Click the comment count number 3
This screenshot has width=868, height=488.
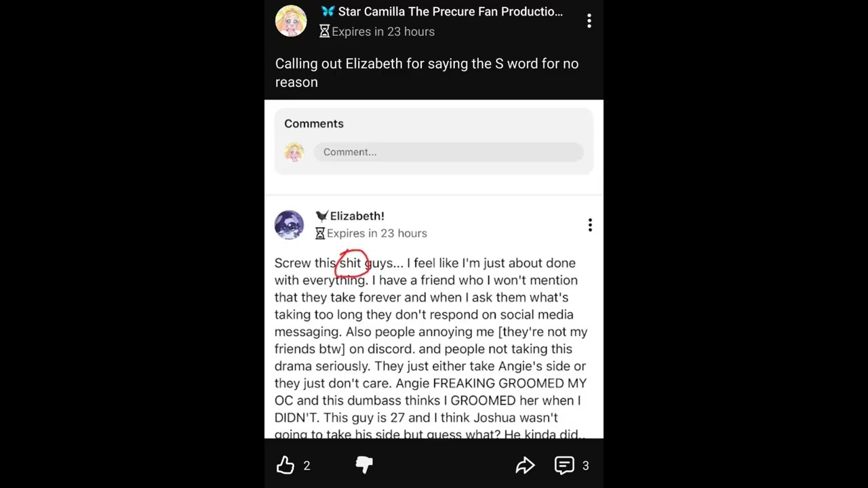tap(585, 466)
